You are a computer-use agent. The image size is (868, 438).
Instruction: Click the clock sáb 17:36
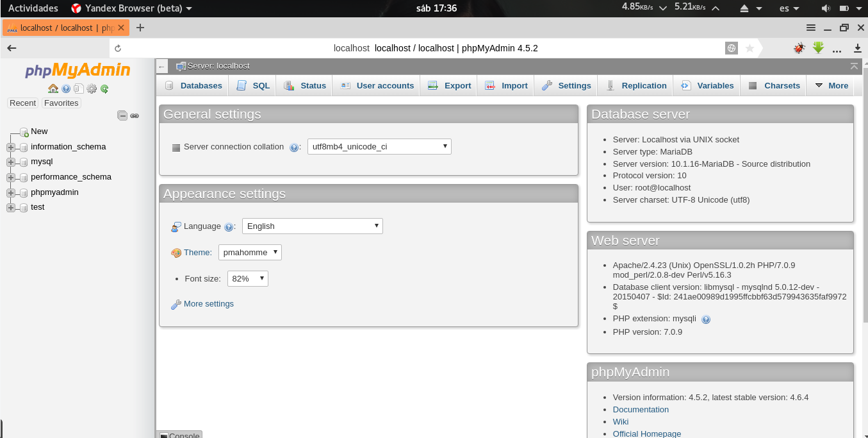[436, 8]
